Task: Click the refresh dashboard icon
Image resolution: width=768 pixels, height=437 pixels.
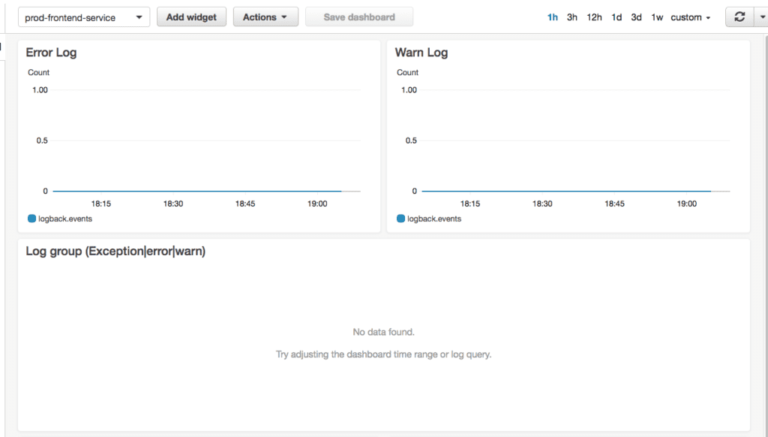Action: [738, 18]
